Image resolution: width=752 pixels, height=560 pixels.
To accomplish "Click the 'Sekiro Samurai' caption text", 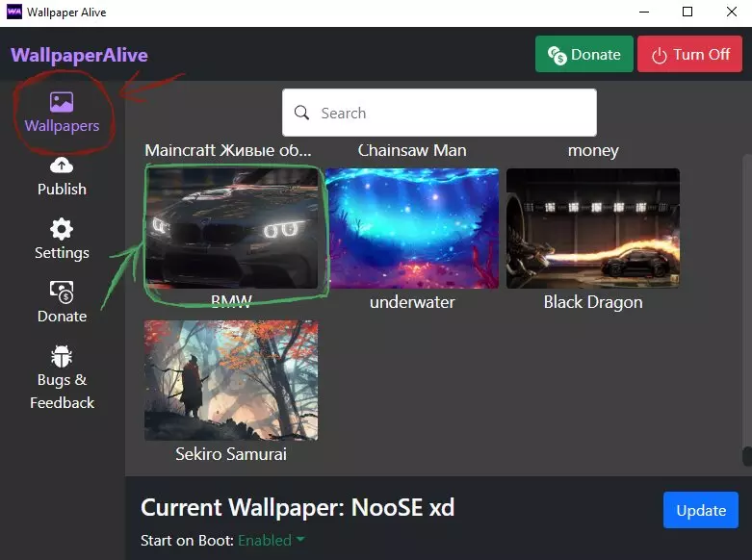I will click(x=231, y=453).
